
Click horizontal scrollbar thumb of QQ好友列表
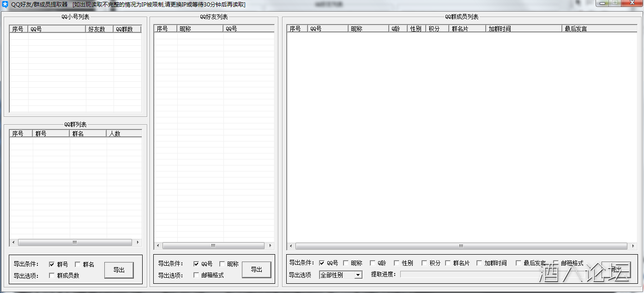point(213,246)
